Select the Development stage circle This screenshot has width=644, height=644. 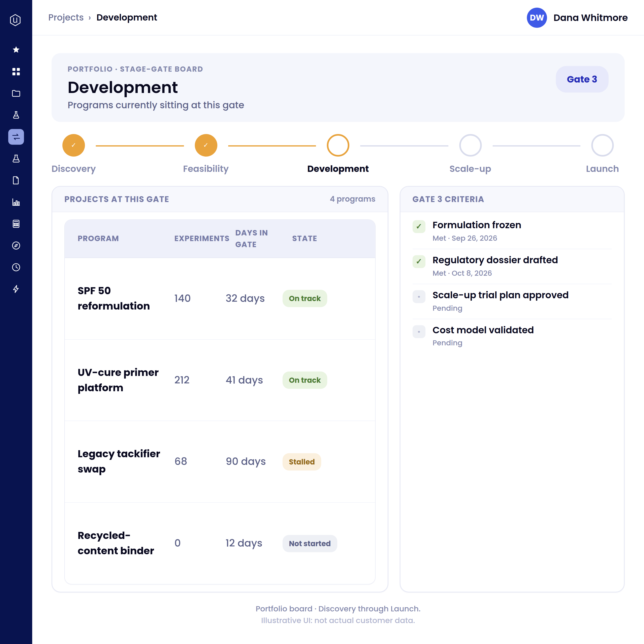click(x=338, y=145)
